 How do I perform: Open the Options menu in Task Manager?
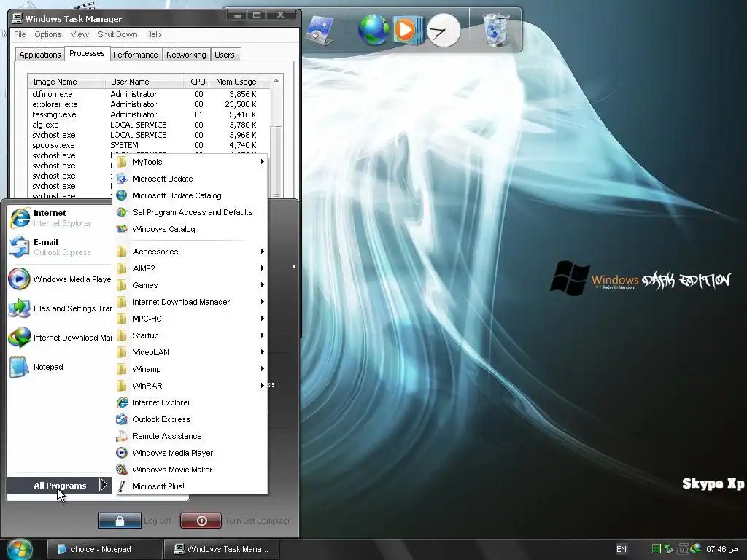point(47,34)
